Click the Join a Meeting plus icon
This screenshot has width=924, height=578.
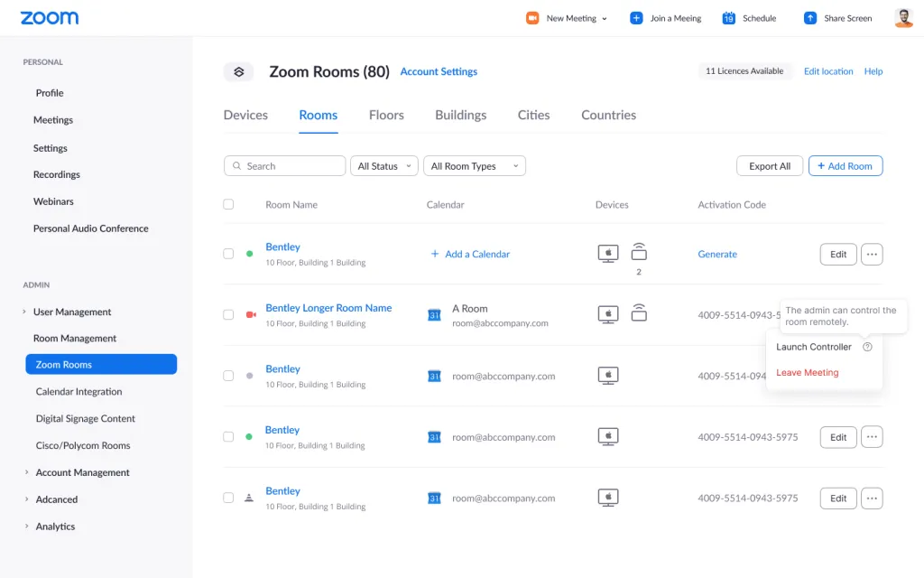click(636, 18)
